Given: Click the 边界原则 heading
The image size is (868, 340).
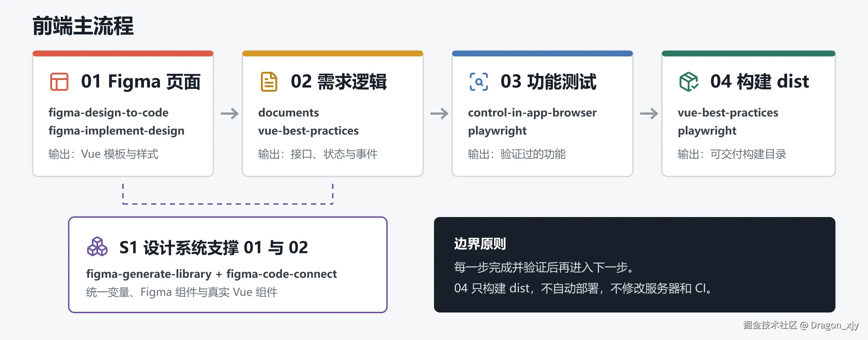Looking at the screenshot, I should pyautogui.click(x=480, y=244).
